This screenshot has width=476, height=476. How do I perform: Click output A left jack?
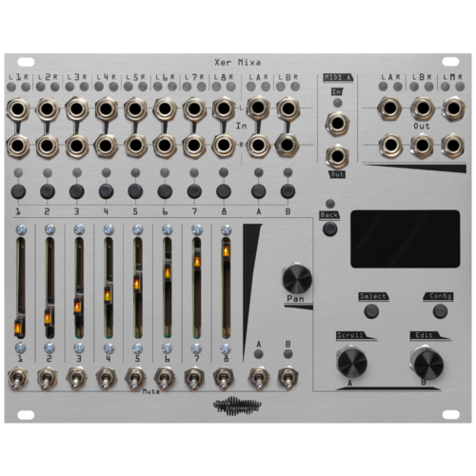point(389,109)
